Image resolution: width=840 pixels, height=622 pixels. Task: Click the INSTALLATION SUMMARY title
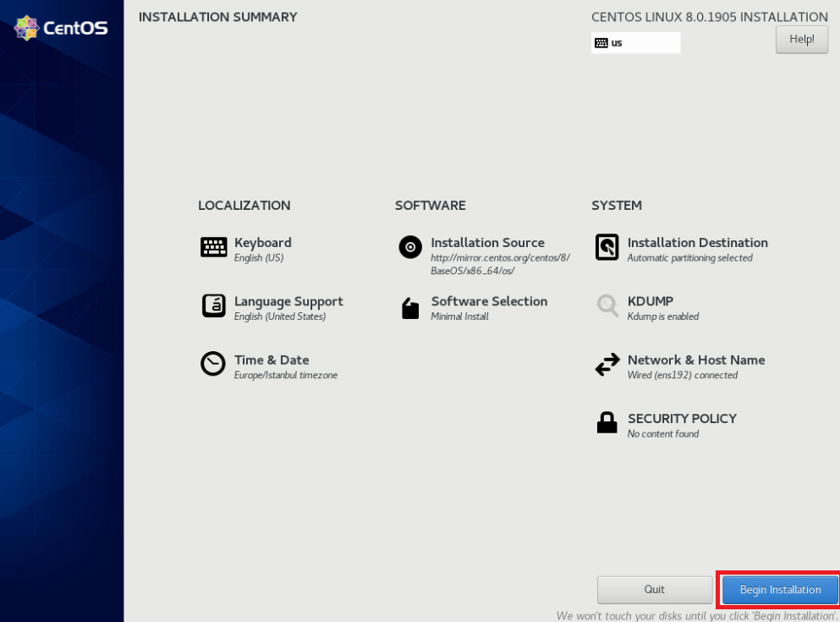point(218,17)
